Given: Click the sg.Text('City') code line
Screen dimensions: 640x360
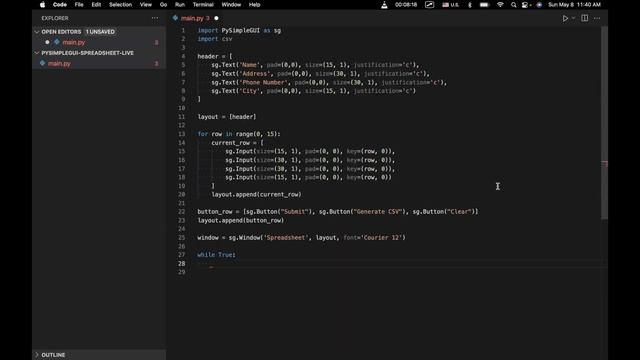Looking at the screenshot, I should tap(313, 91).
